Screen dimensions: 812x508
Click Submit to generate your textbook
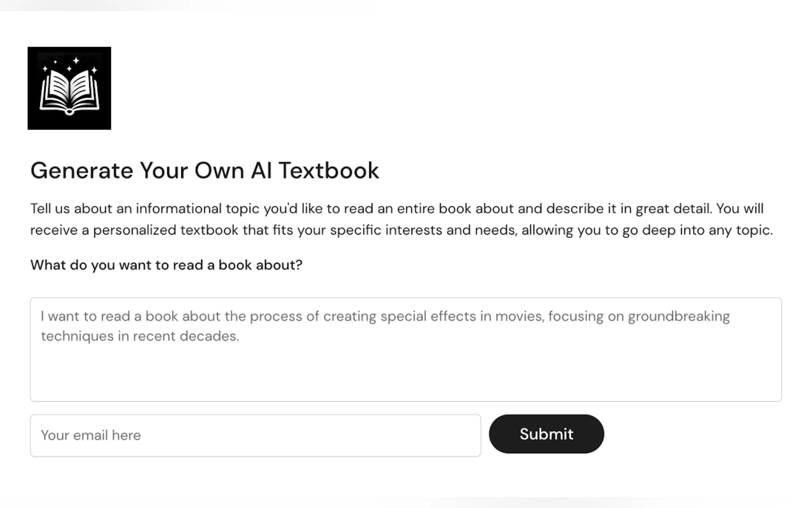point(546,434)
